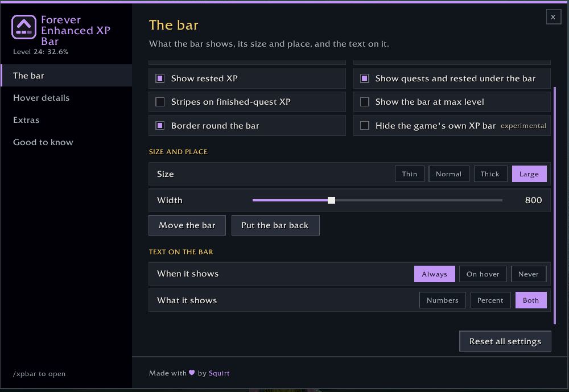The height and width of the screenshot is (392, 569).
Task: Set bar size to Normal
Action: (448, 174)
